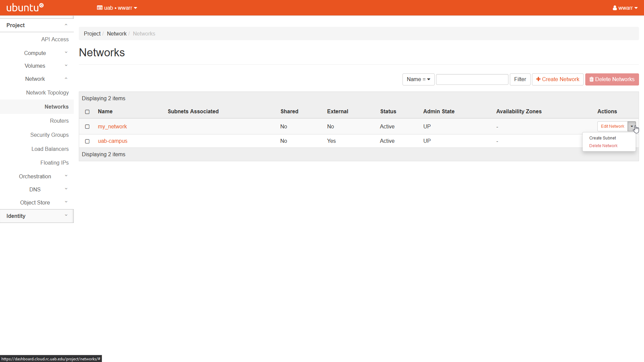
Task: Open the wwarr user menu
Action: coord(625,8)
